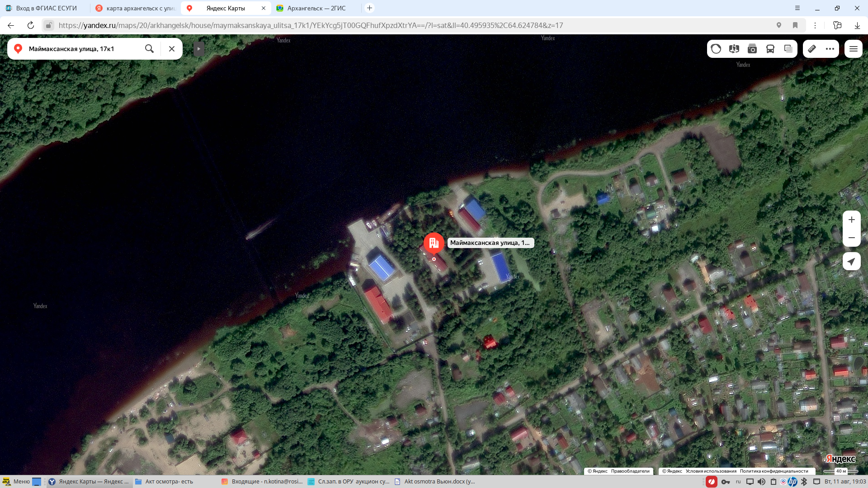This screenshot has width=868, height=488.
Task: Click the Маймаксанская улица pin label
Action: pos(491,243)
